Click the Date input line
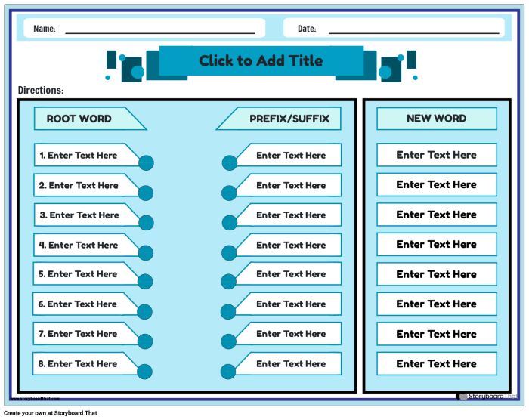Image resolution: width=529 pixels, height=420 pixels. pyautogui.click(x=414, y=32)
